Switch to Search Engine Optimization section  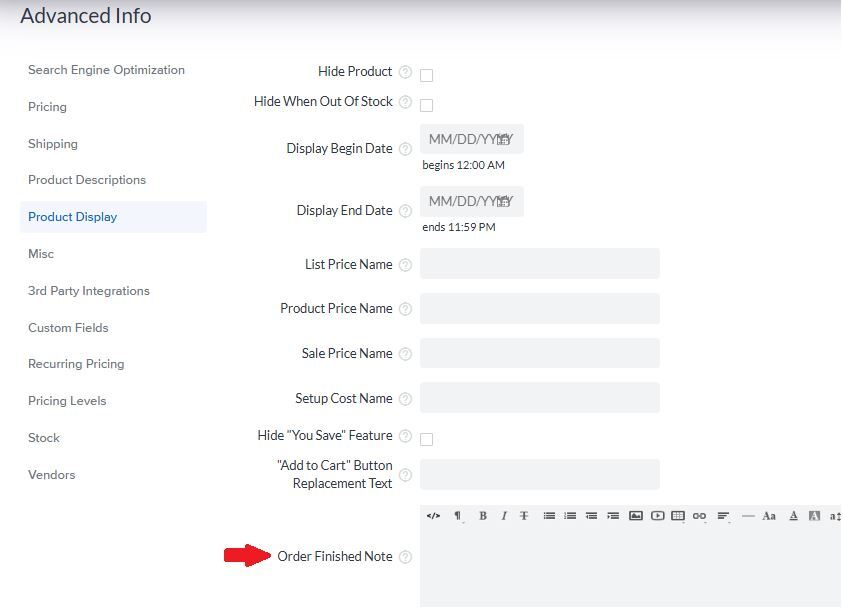click(x=106, y=70)
